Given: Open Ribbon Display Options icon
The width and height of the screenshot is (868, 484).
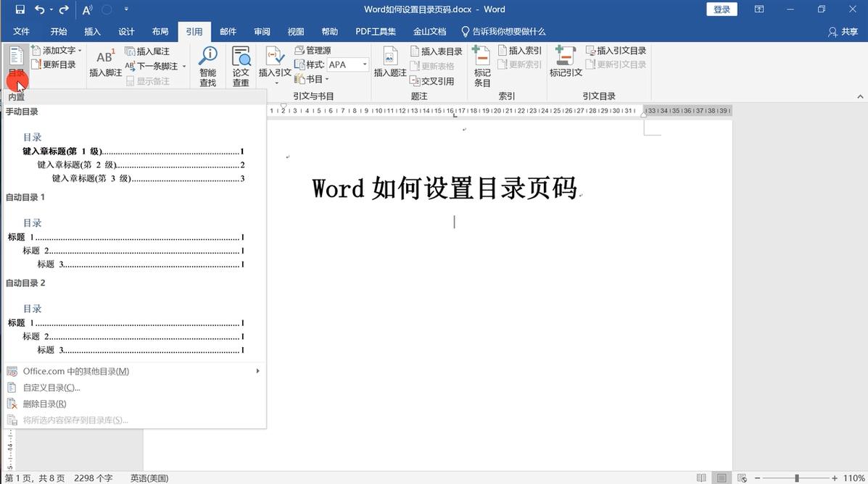Looking at the screenshot, I should 759,9.
